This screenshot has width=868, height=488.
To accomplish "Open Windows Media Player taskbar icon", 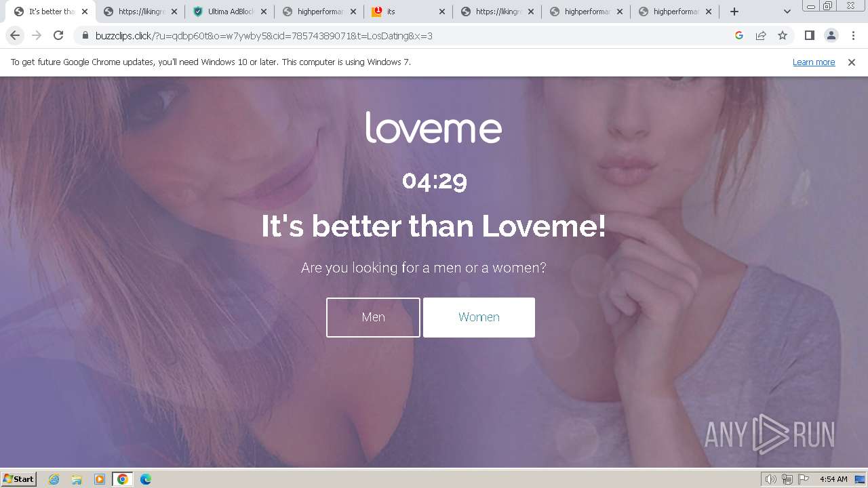I will tap(100, 479).
